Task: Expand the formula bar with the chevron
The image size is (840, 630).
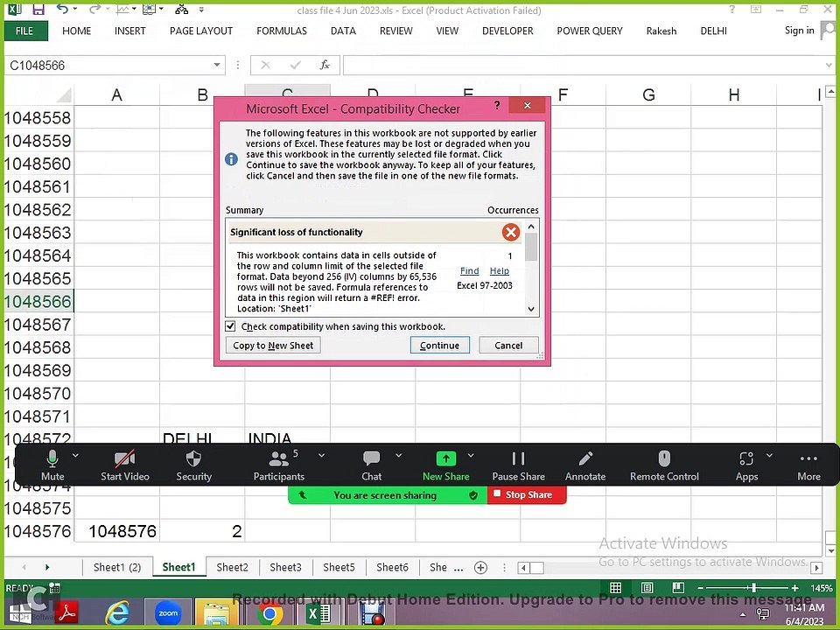Action: click(x=829, y=66)
